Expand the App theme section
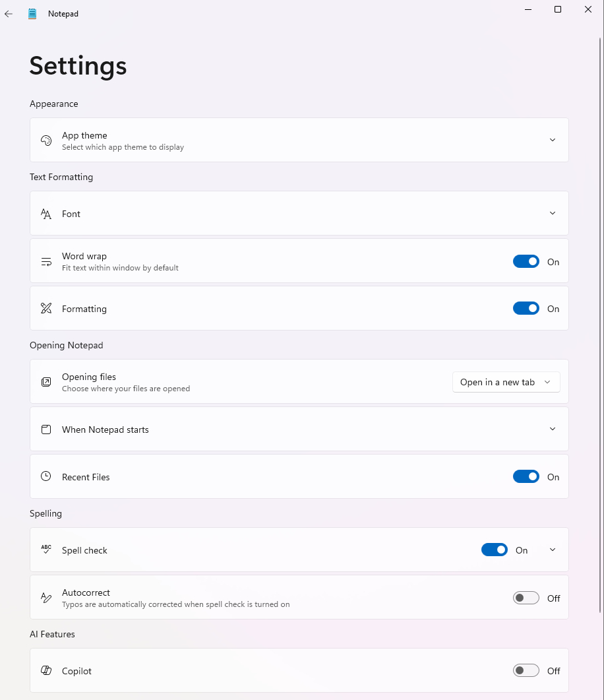604x700 pixels. pyautogui.click(x=553, y=140)
